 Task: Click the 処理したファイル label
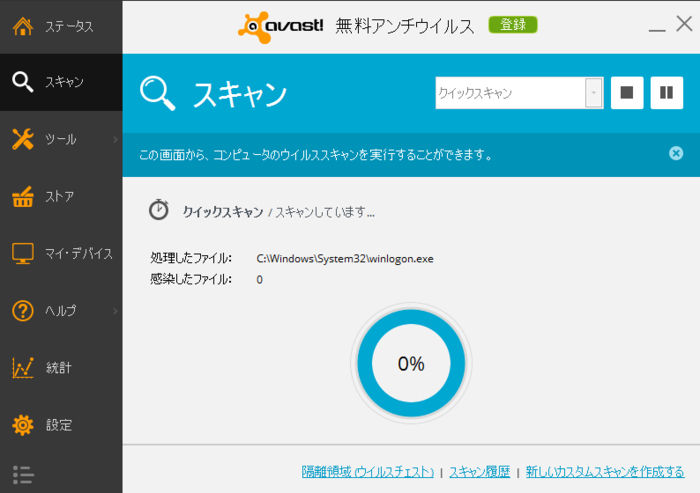click(191, 258)
